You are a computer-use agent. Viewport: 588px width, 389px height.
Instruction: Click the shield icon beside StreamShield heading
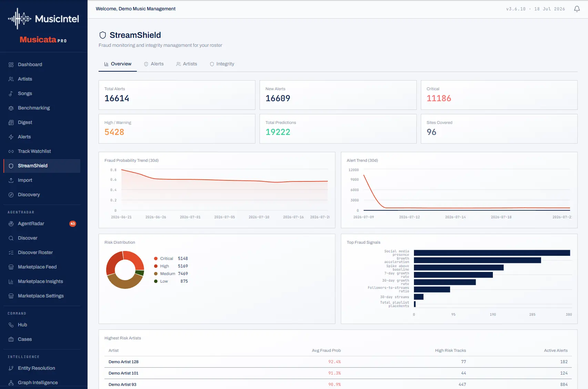click(x=102, y=35)
